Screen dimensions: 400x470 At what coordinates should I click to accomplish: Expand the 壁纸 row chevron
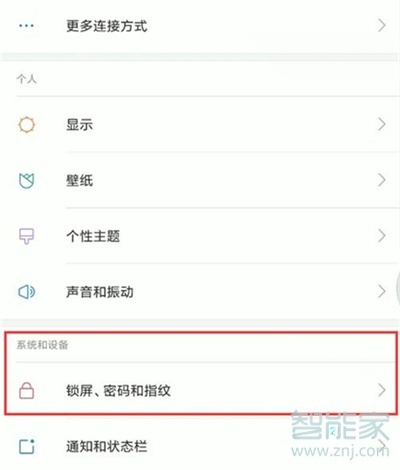pos(382,180)
